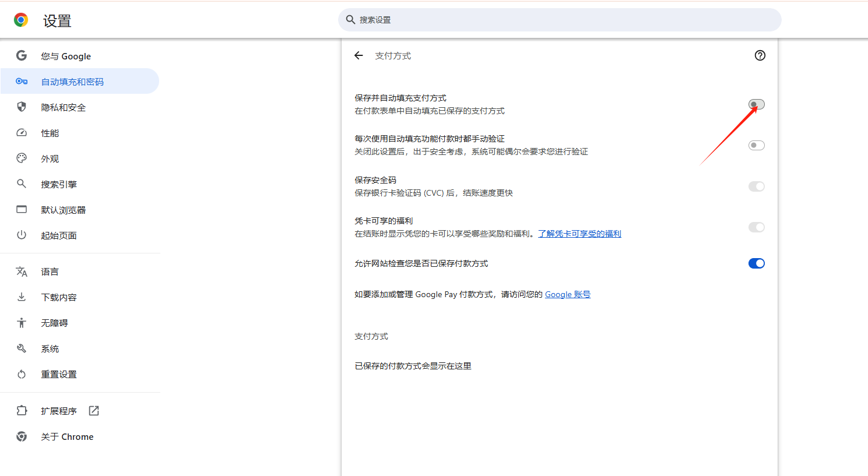The image size is (868, 476).
Task: Toggle 保存并自动填充支付方式 switch
Action: [756, 104]
